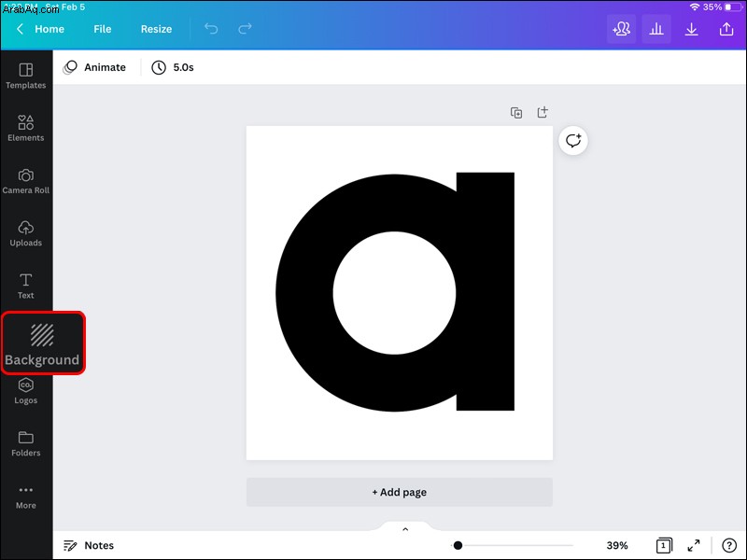Open grid view of pages
The height and width of the screenshot is (560, 747).
point(664,545)
